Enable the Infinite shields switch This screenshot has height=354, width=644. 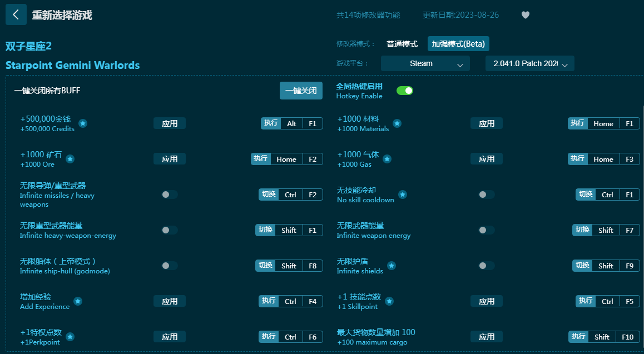coord(486,266)
